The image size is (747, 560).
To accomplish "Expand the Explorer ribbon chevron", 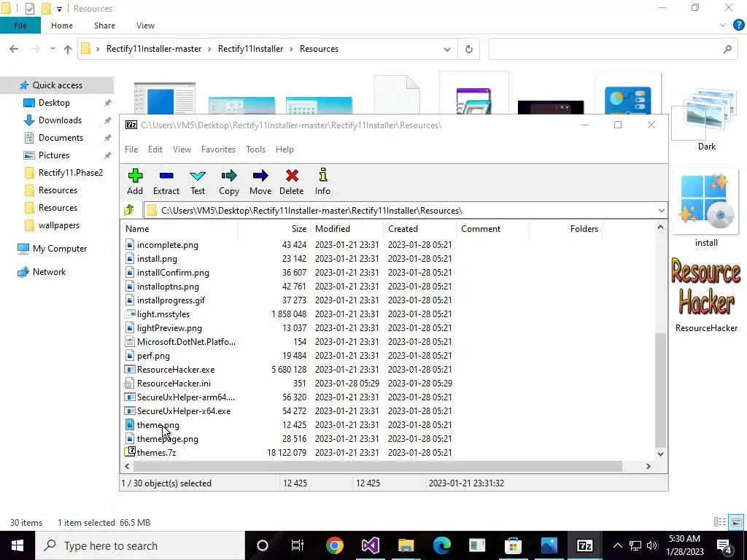I will [723, 26].
